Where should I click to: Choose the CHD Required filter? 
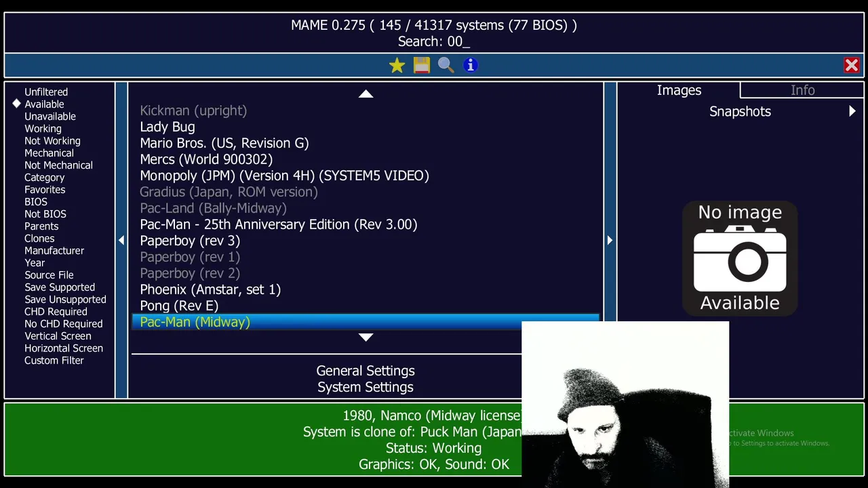click(x=56, y=312)
